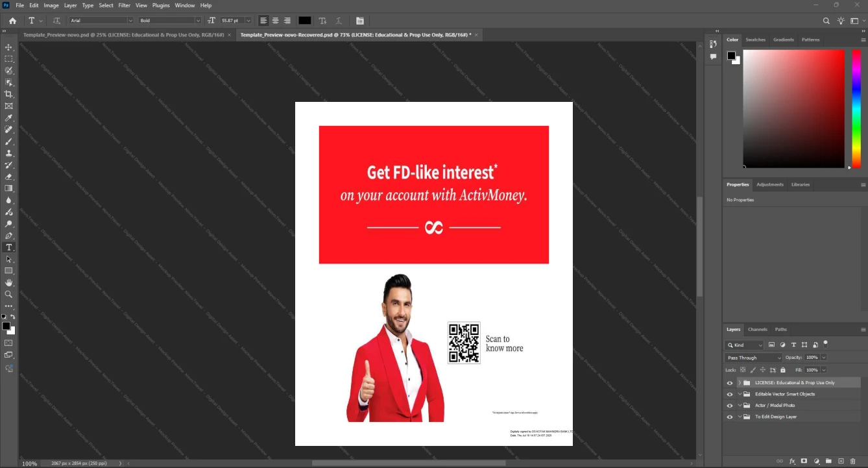Select the Crop tool

(8, 94)
